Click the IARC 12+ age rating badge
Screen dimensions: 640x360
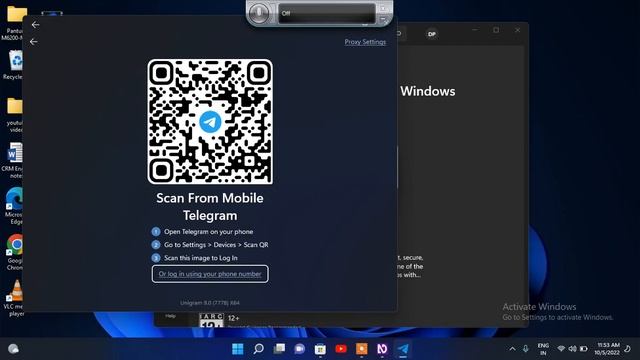211,320
